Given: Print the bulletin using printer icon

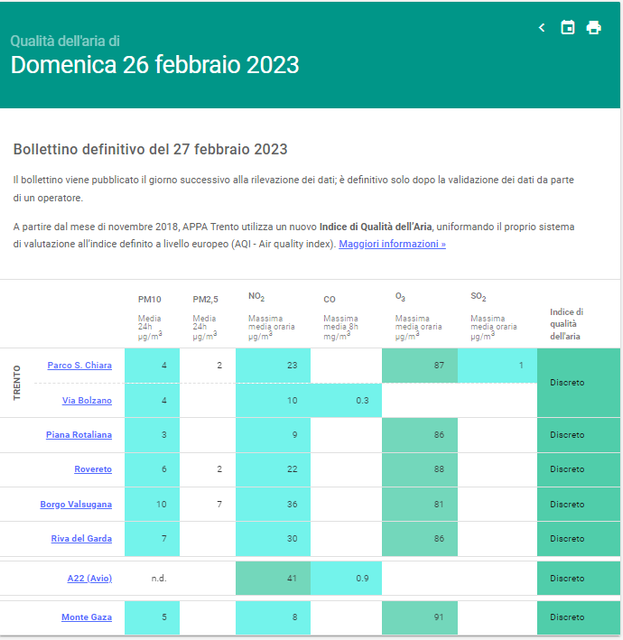Looking at the screenshot, I should point(594,28).
